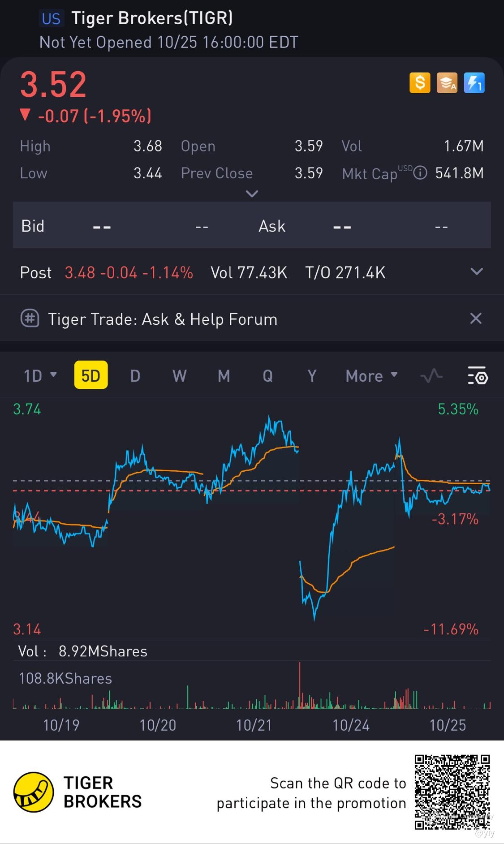Tap the blue lightning bolt icon
The width and height of the screenshot is (504, 844).
point(474,83)
